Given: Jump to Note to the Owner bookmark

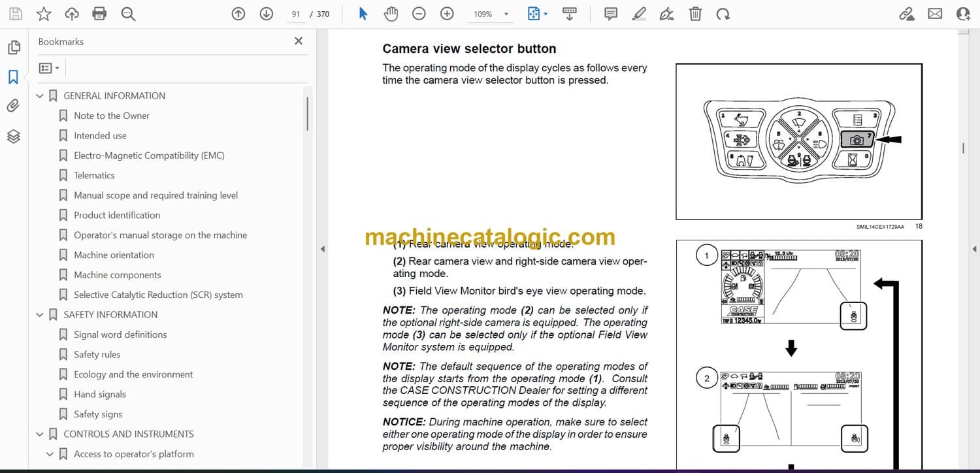Looking at the screenshot, I should point(112,116).
